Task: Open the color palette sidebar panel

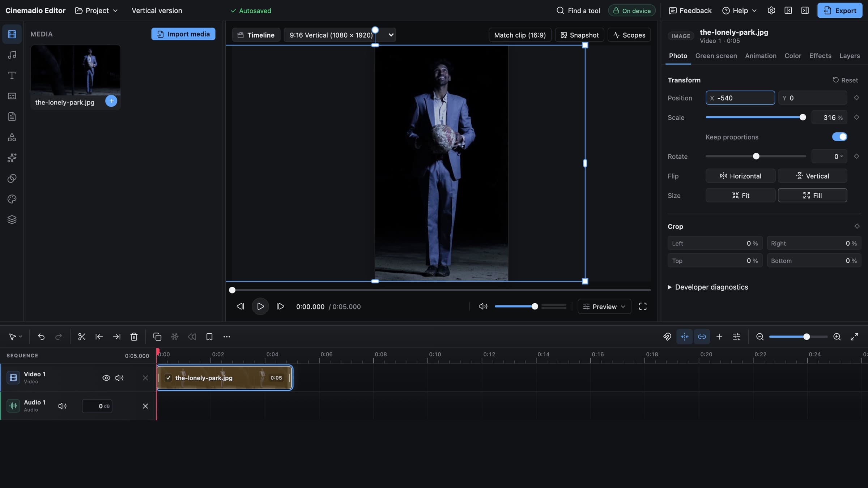Action: coord(12,199)
